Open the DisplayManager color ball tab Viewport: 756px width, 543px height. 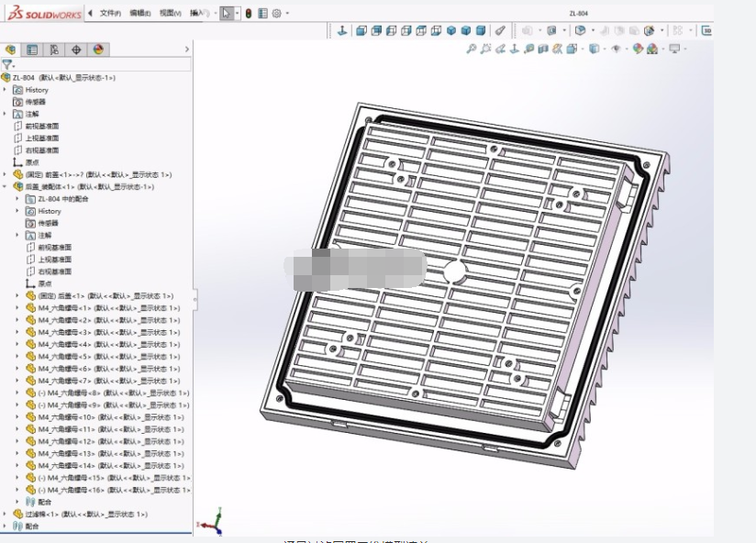(98, 50)
